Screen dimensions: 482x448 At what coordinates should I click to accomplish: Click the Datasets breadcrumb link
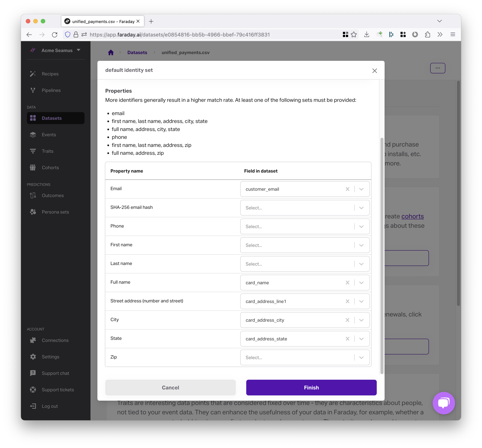coord(137,53)
